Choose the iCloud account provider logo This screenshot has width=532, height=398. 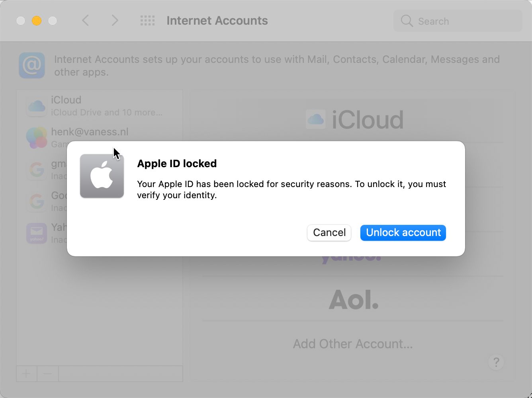354,119
